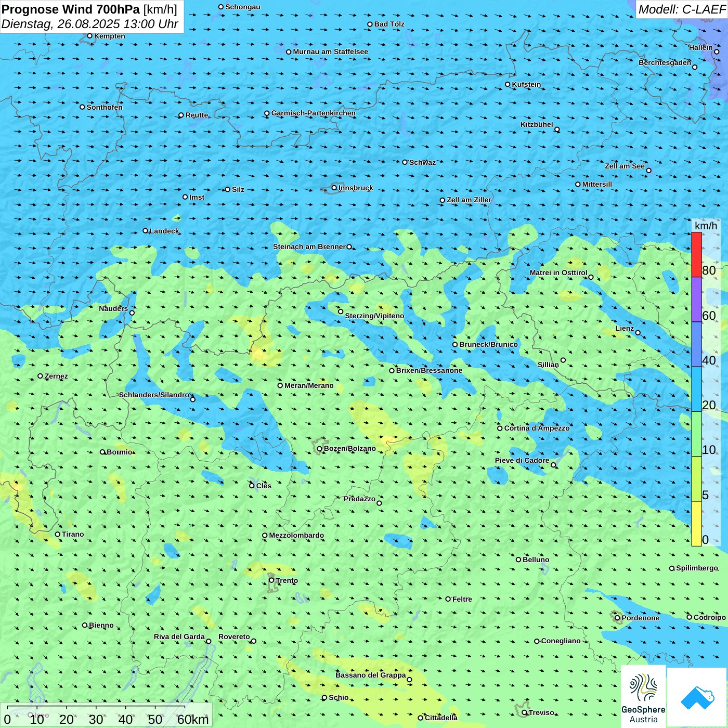Click the Schlanders/Silandro label

(154, 395)
